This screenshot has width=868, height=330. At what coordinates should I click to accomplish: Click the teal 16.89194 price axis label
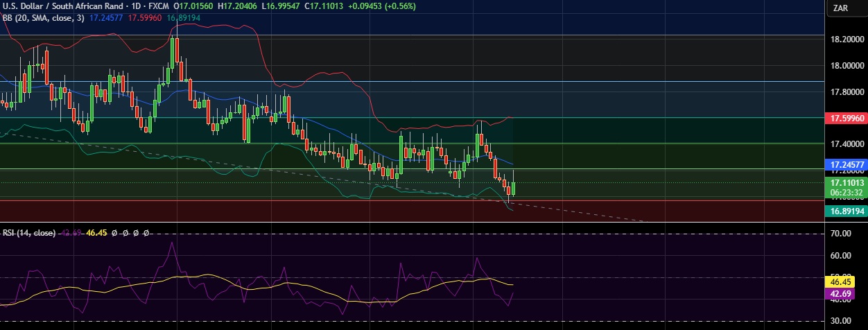(844, 209)
